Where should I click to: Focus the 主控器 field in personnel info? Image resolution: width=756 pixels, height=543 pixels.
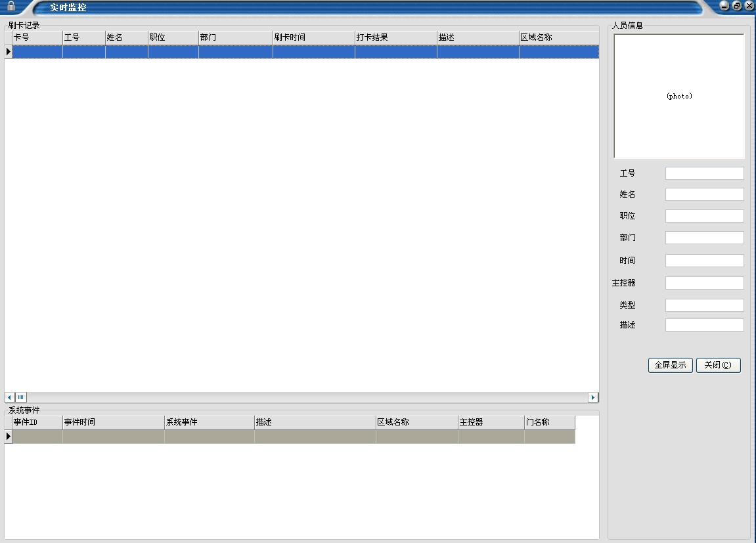coord(704,283)
